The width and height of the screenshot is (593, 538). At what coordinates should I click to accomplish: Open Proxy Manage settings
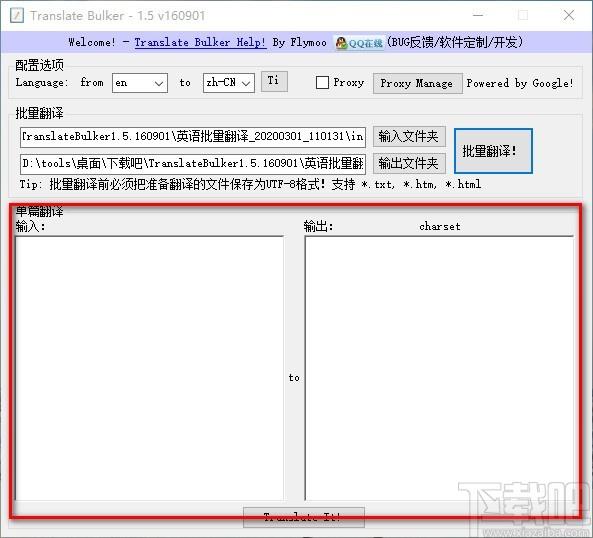click(418, 83)
